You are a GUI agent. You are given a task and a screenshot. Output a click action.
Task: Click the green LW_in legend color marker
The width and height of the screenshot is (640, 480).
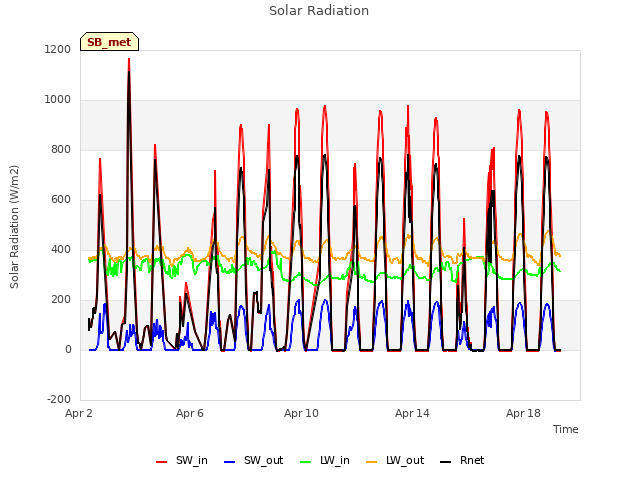tap(306, 462)
